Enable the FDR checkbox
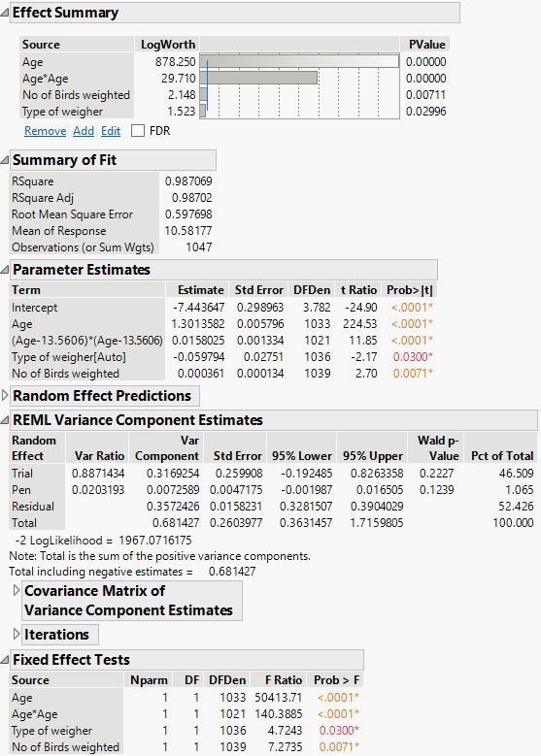 138,131
